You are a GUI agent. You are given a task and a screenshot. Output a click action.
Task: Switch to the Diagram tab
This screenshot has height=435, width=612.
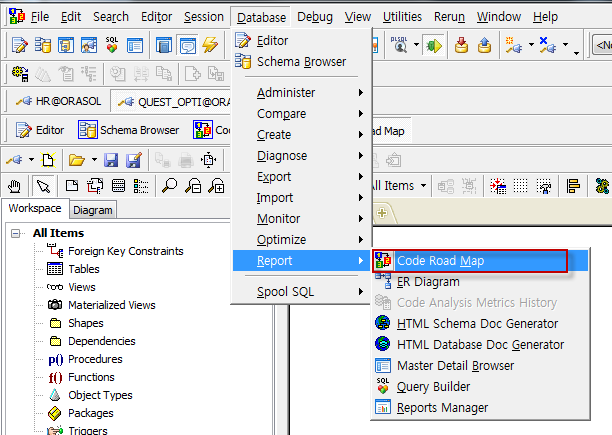pyautogui.click(x=93, y=210)
